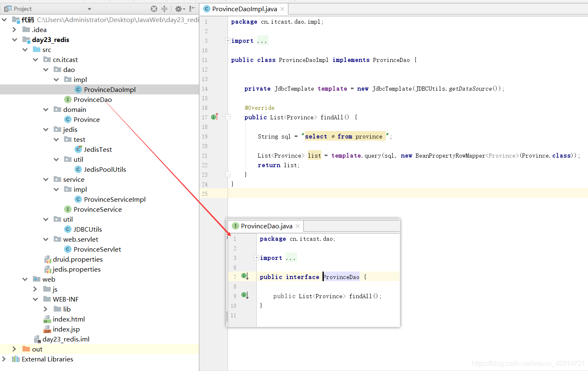
Task: Click the collapse all icon in Project toolbar
Action: point(164,9)
